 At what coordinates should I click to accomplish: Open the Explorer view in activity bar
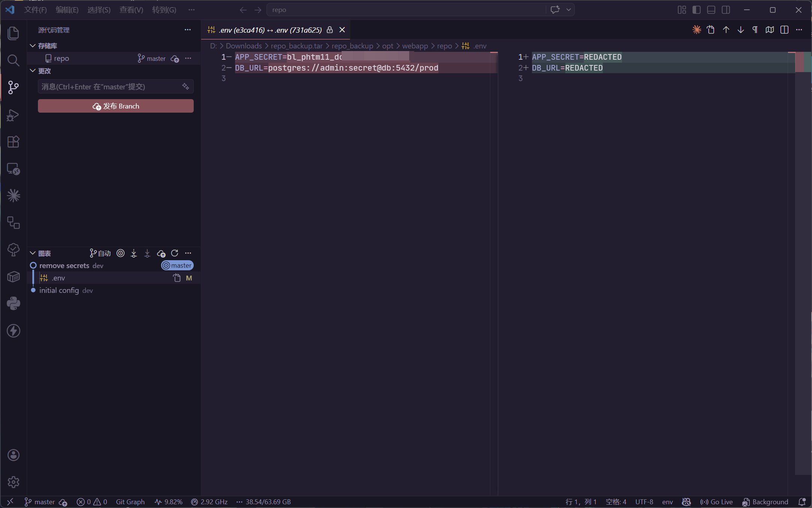click(x=14, y=33)
